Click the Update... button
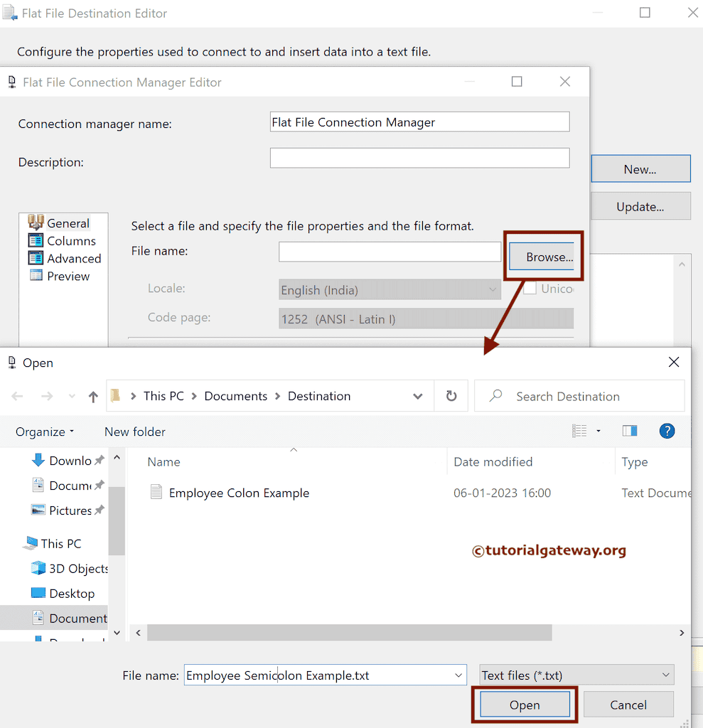 point(640,206)
